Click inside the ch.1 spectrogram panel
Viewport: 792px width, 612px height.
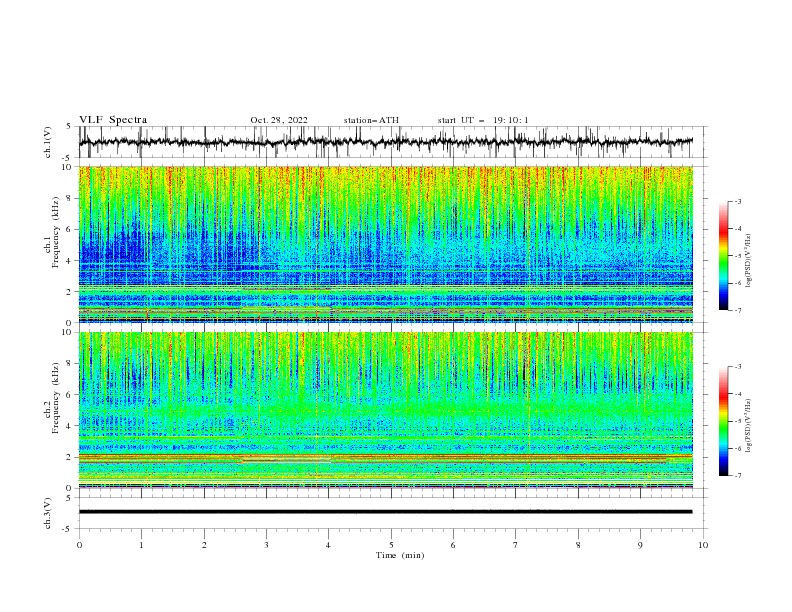point(386,244)
